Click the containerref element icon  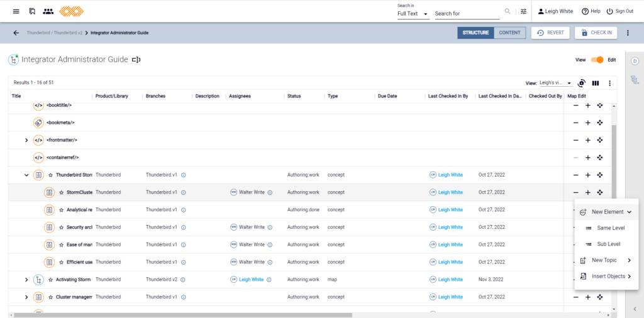coord(38,158)
